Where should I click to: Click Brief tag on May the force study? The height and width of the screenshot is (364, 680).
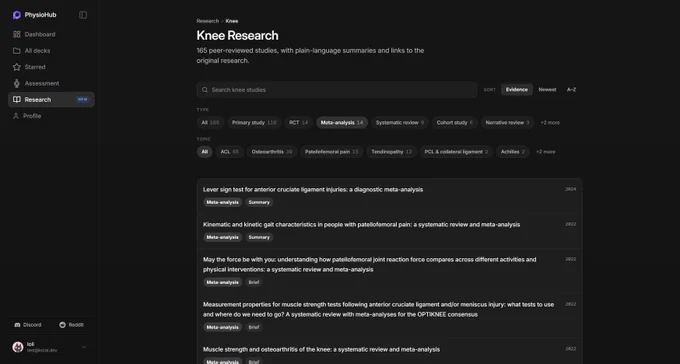(x=254, y=282)
